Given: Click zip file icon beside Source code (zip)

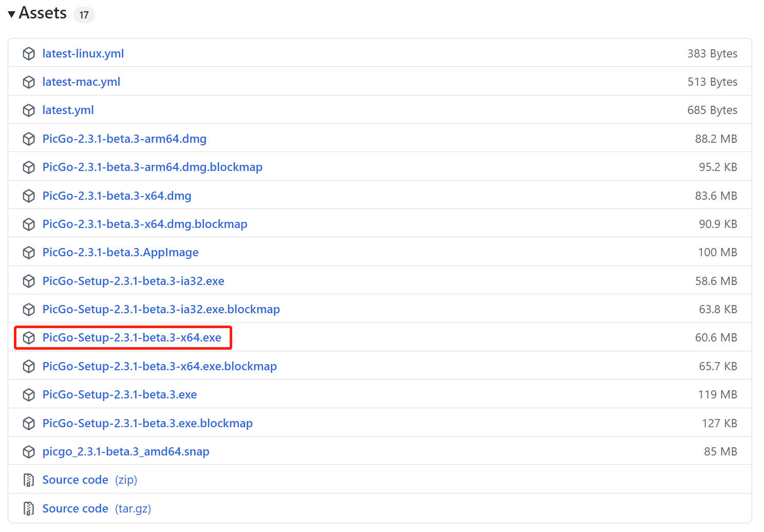Looking at the screenshot, I should (x=29, y=480).
